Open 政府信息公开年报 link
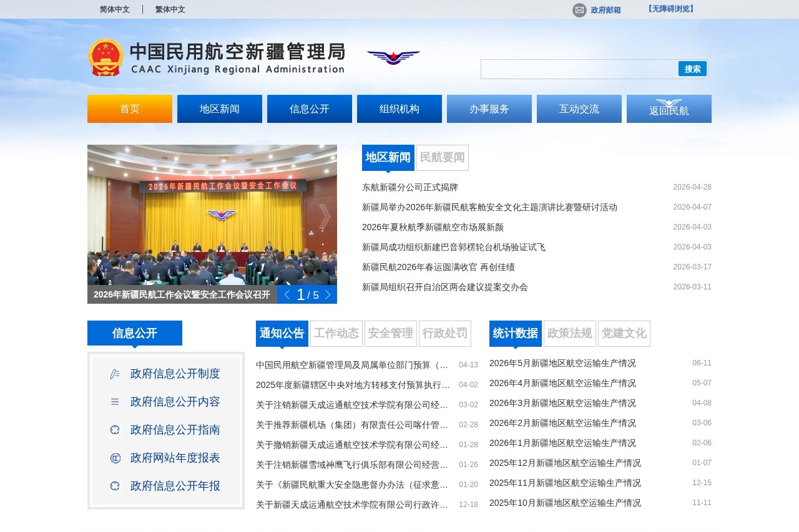The width and height of the screenshot is (799, 532). click(175, 486)
